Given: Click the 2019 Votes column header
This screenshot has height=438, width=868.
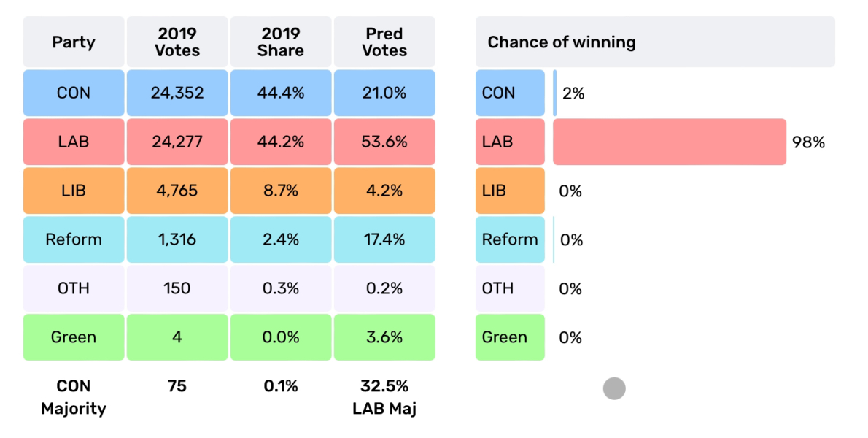Looking at the screenshot, I should click(177, 42).
